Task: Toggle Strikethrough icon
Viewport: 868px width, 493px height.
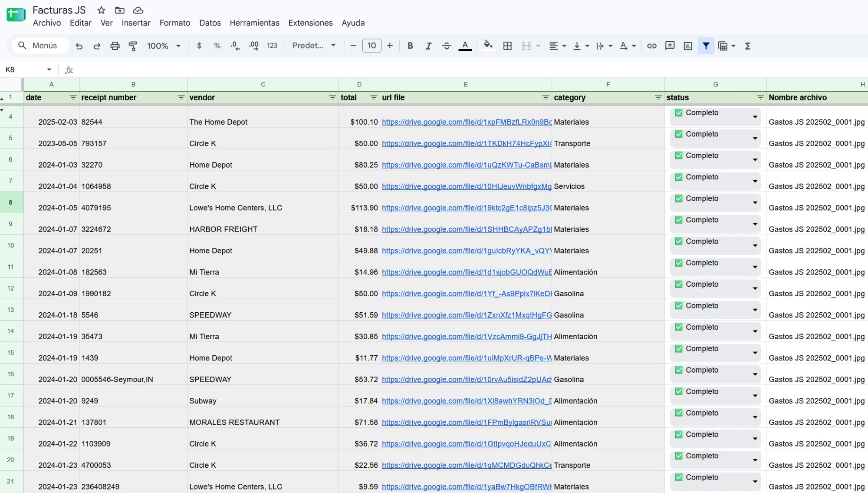Action: 447,46
